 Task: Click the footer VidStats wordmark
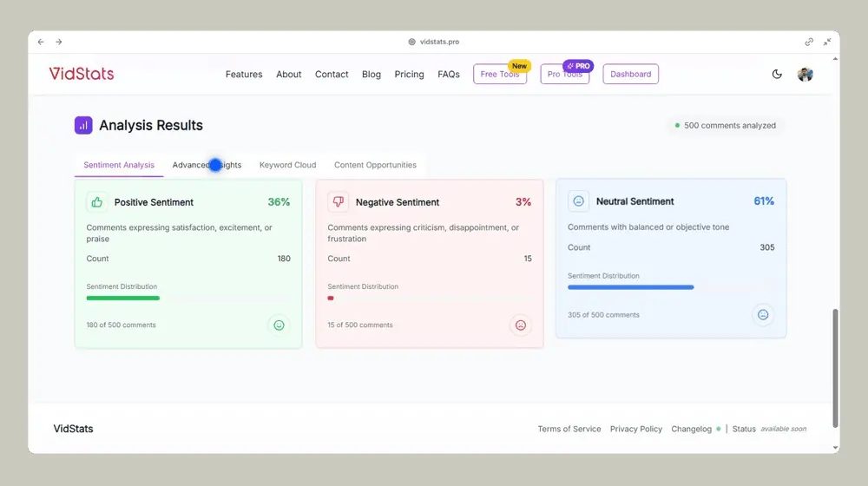[x=73, y=429]
